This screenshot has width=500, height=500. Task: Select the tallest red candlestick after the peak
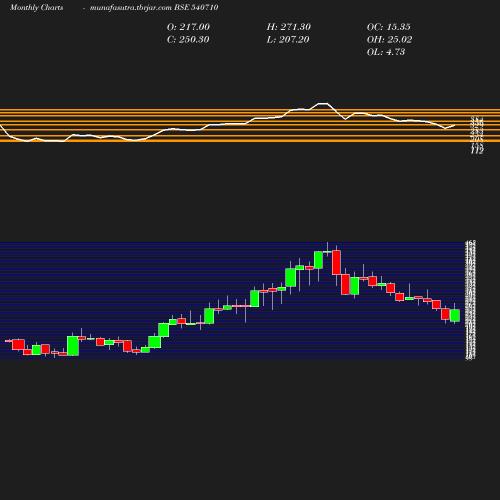tap(336, 263)
